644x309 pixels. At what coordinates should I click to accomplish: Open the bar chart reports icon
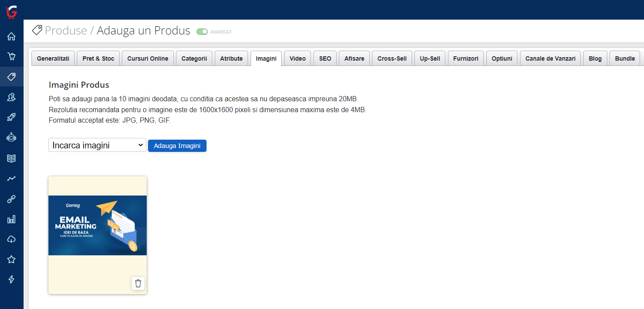11,219
